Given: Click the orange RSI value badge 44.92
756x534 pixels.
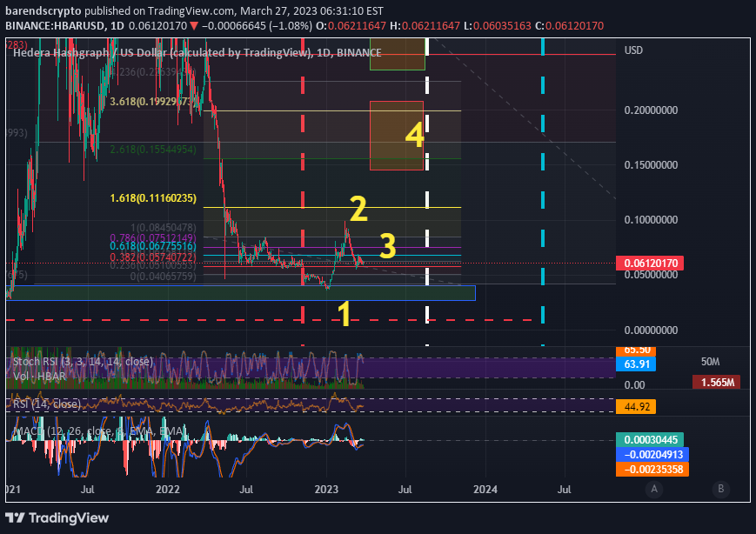Looking at the screenshot, I should [637, 405].
